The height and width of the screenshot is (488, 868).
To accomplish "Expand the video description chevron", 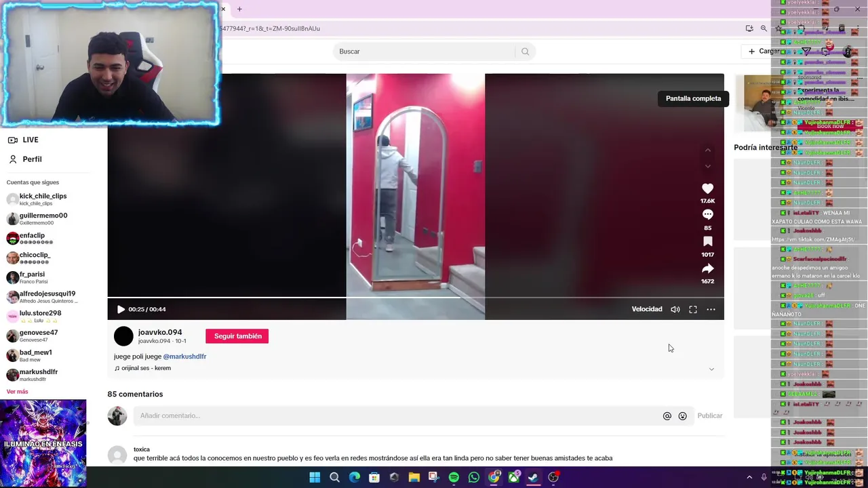I will pos(711,369).
